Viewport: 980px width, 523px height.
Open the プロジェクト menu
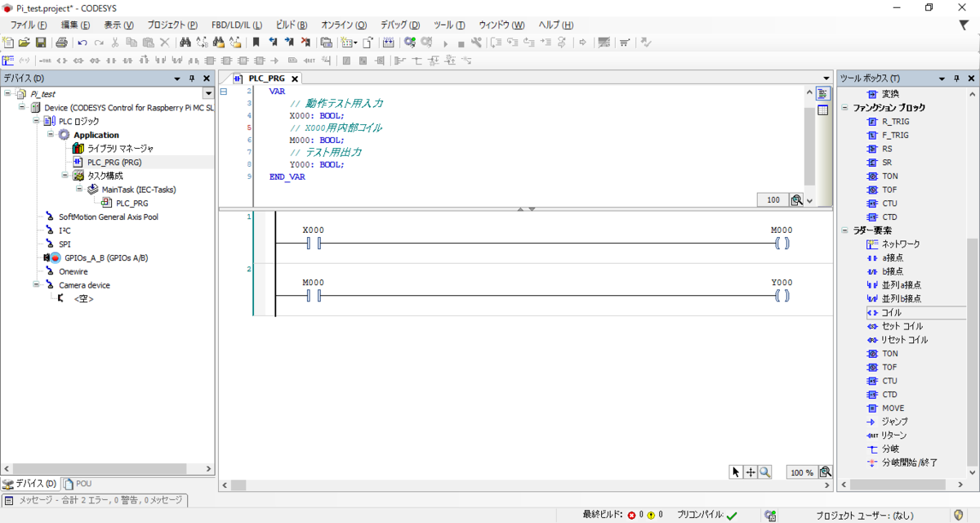pos(172,25)
